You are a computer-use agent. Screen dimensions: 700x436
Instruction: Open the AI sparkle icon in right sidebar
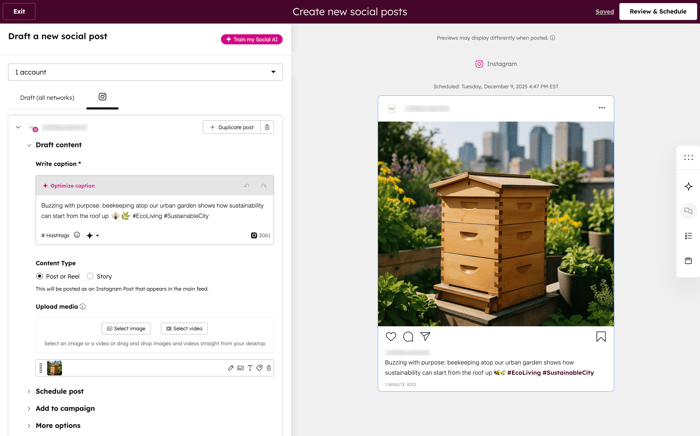click(688, 186)
